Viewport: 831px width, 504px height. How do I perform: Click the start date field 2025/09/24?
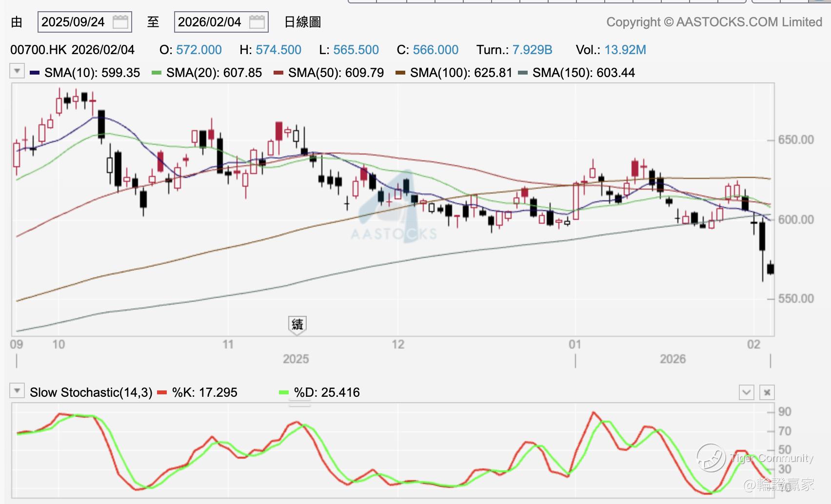73,22
